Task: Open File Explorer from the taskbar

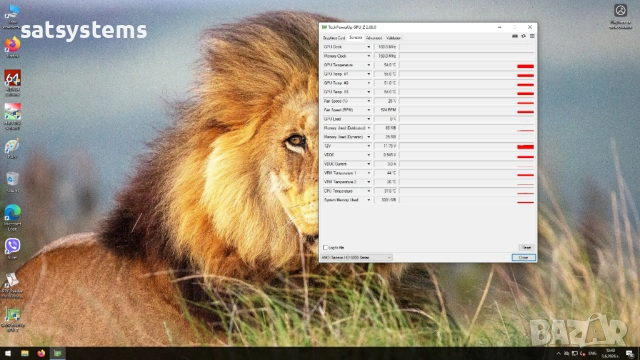Action: click(x=25, y=353)
